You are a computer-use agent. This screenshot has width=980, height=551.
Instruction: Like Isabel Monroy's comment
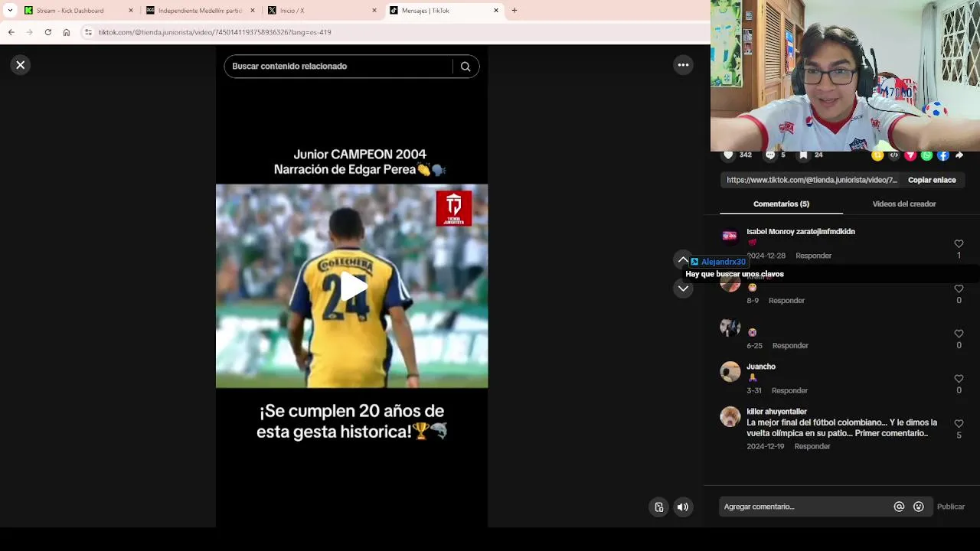pyautogui.click(x=959, y=244)
